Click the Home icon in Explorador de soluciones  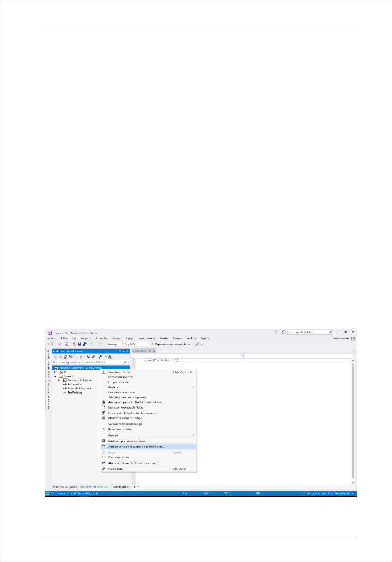click(65, 357)
